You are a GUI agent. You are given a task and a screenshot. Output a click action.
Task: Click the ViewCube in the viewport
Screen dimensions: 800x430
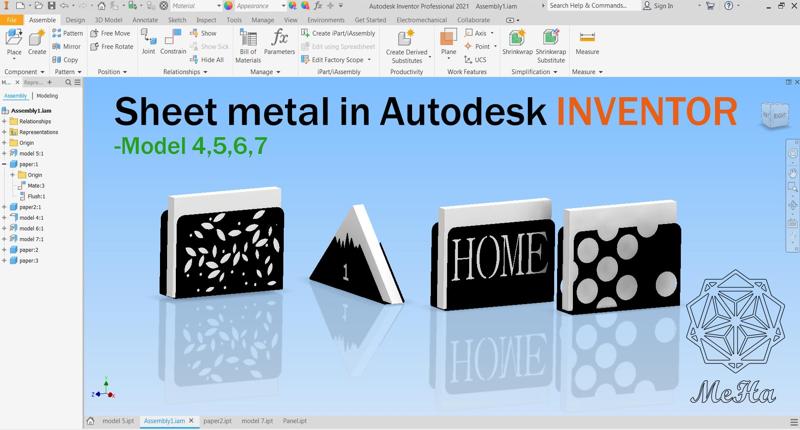tap(774, 115)
